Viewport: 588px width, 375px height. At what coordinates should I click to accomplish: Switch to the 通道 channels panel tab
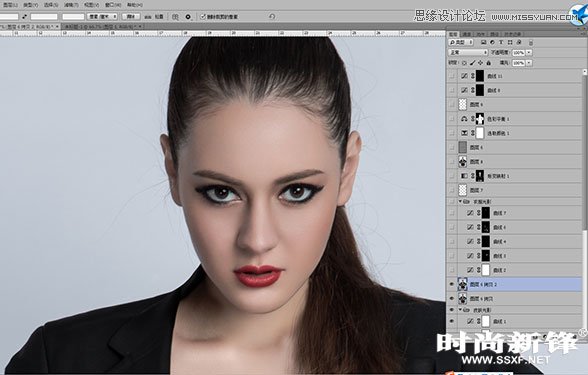pos(466,34)
